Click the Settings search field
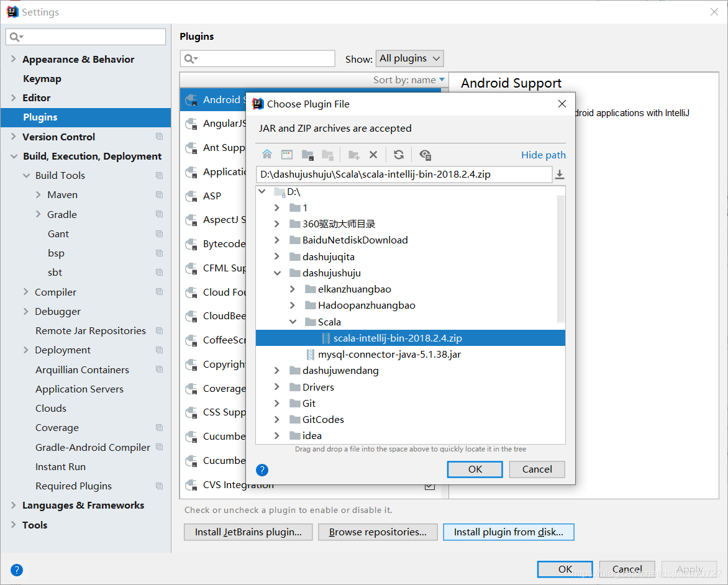This screenshot has height=585, width=728. tap(86, 37)
